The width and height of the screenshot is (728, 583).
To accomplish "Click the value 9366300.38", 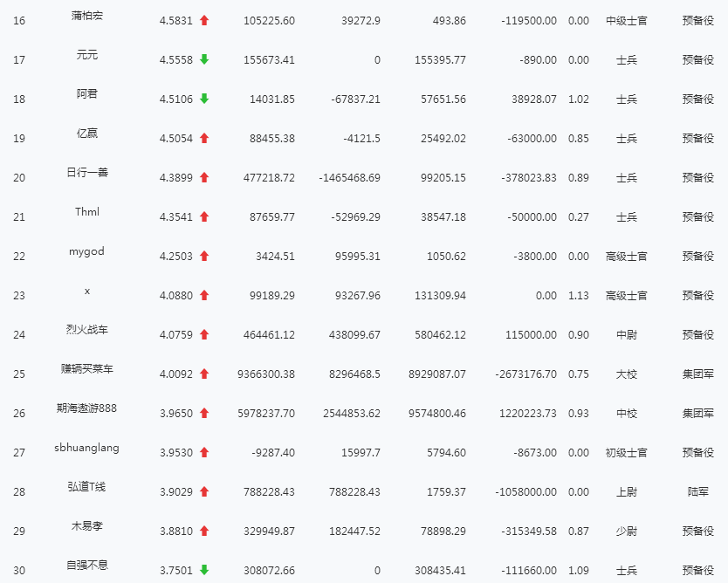I will tap(266, 374).
